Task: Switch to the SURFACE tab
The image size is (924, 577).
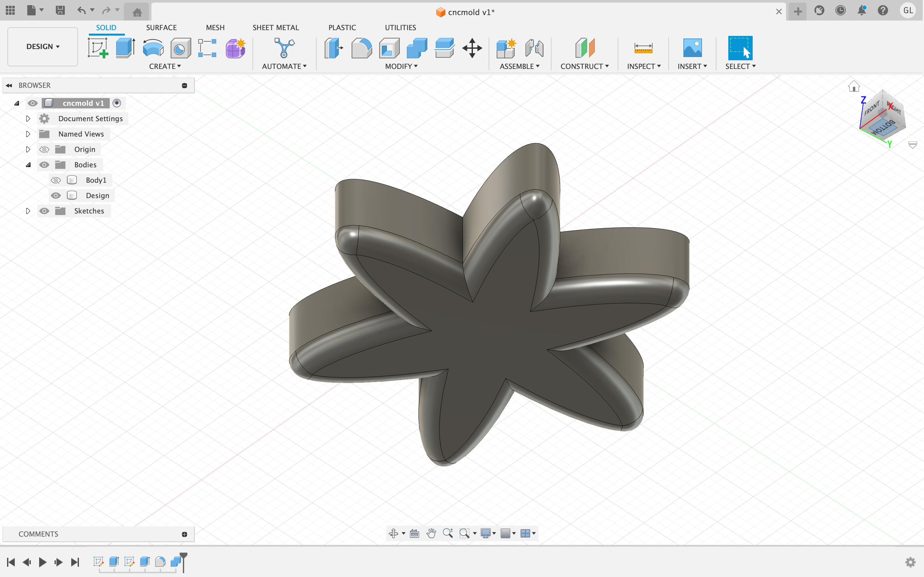Action: (161, 28)
